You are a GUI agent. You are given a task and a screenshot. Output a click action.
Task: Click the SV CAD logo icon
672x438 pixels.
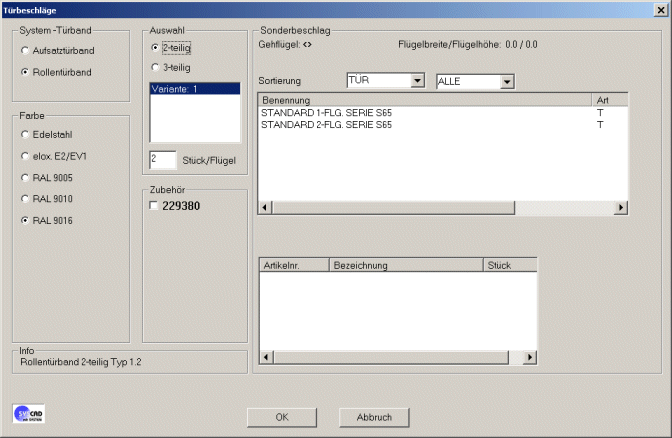28,415
